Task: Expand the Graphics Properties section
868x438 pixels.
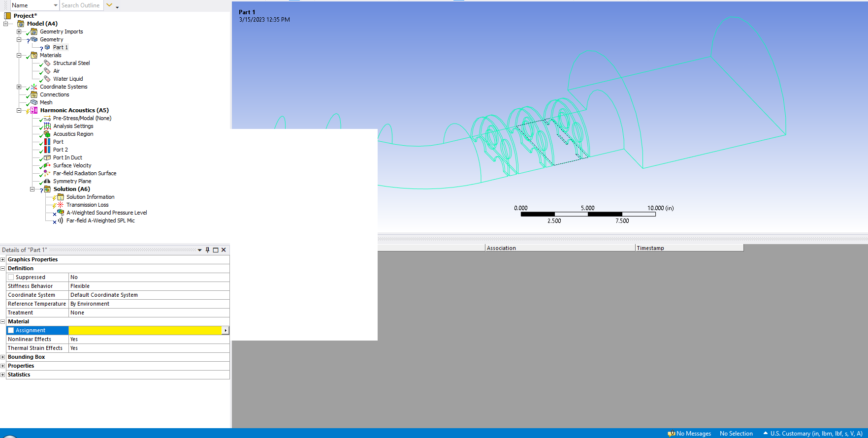Action: pyautogui.click(x=3, y=259)
